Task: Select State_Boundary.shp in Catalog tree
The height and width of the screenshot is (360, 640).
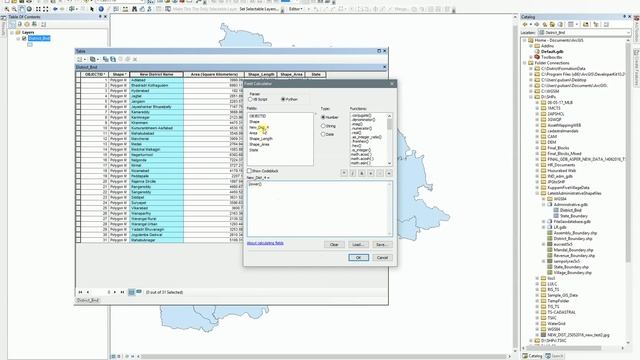Action: point(571,267)
